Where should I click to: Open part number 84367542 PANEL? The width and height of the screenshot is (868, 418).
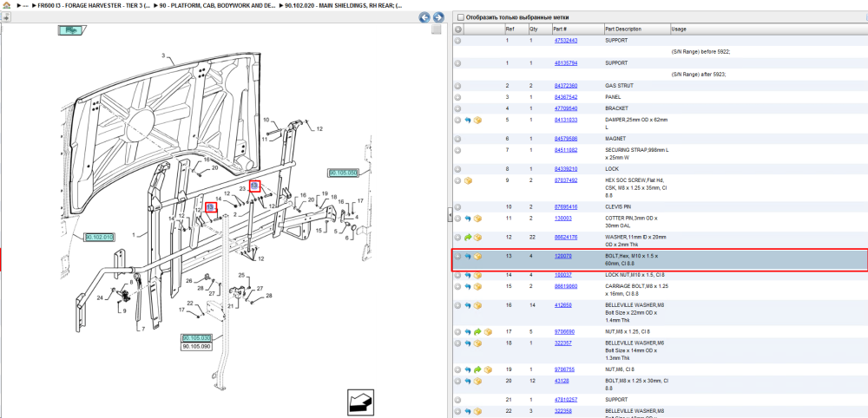click(x=566, y=97)
